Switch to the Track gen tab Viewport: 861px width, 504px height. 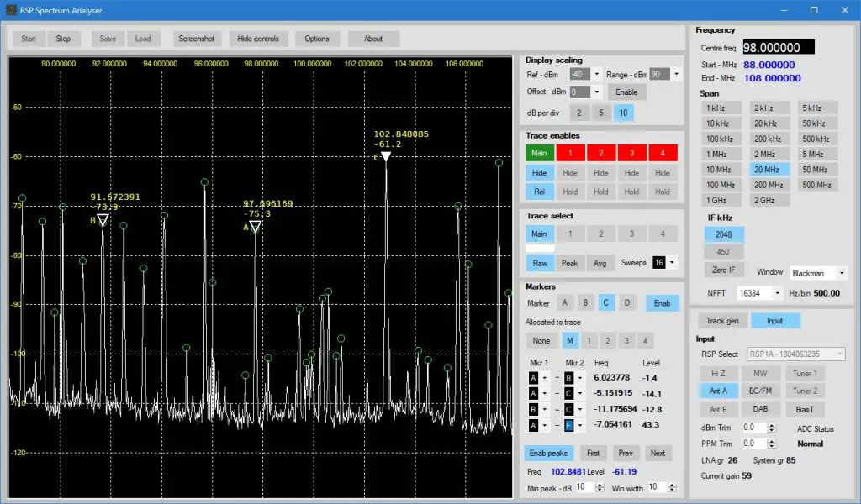point(723,320)
